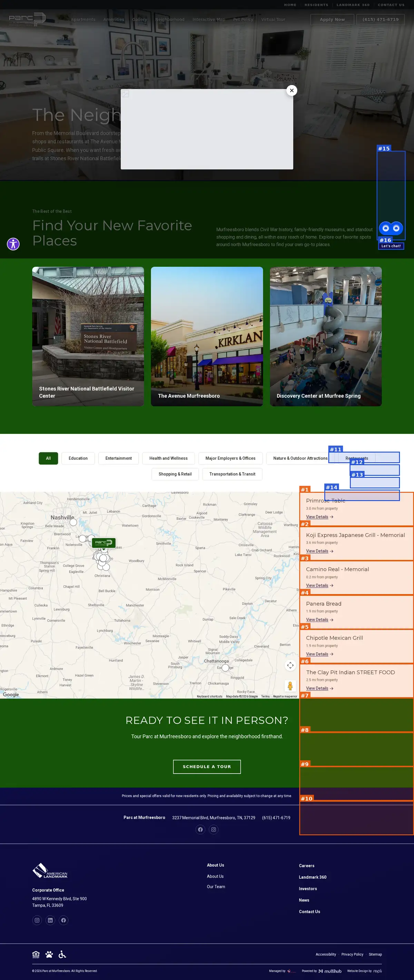Click the Pegman street view icon on map

290,685
